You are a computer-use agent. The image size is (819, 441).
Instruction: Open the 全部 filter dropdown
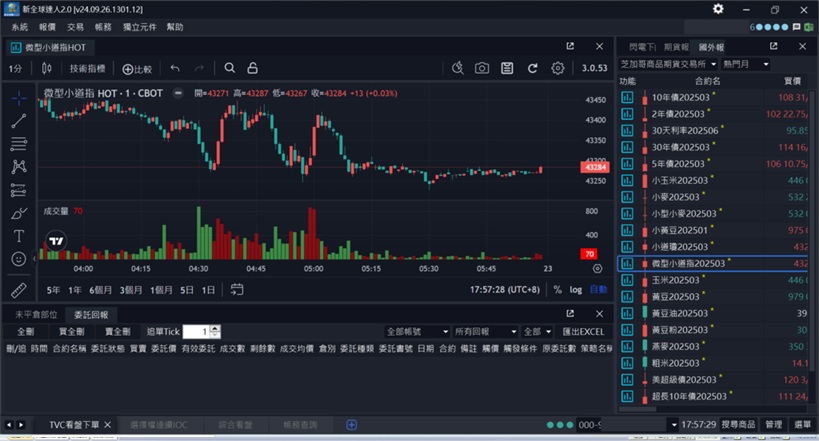537,332
